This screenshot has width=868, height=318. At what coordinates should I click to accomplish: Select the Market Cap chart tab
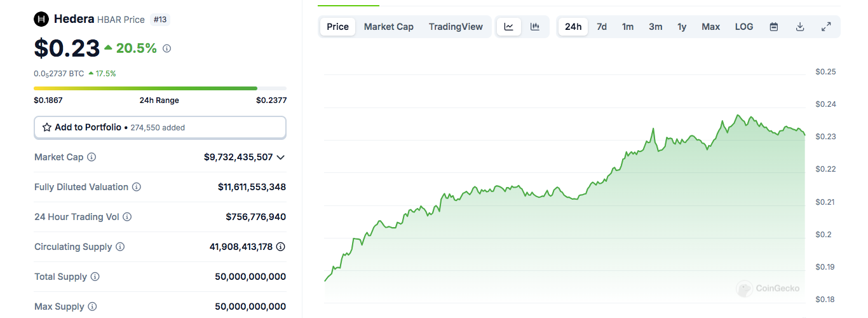pos(389,27)
